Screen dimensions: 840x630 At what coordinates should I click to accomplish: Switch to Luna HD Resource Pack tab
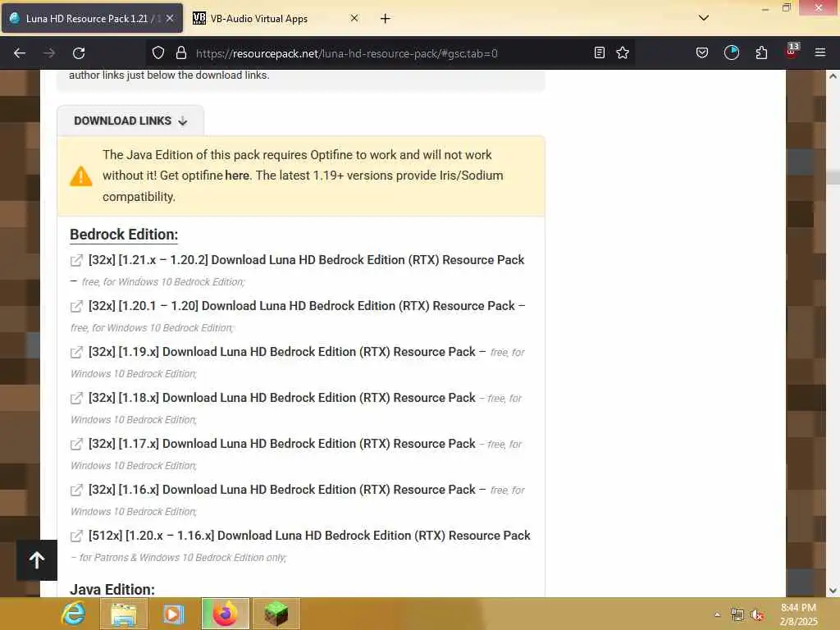[x=92, y=18]
